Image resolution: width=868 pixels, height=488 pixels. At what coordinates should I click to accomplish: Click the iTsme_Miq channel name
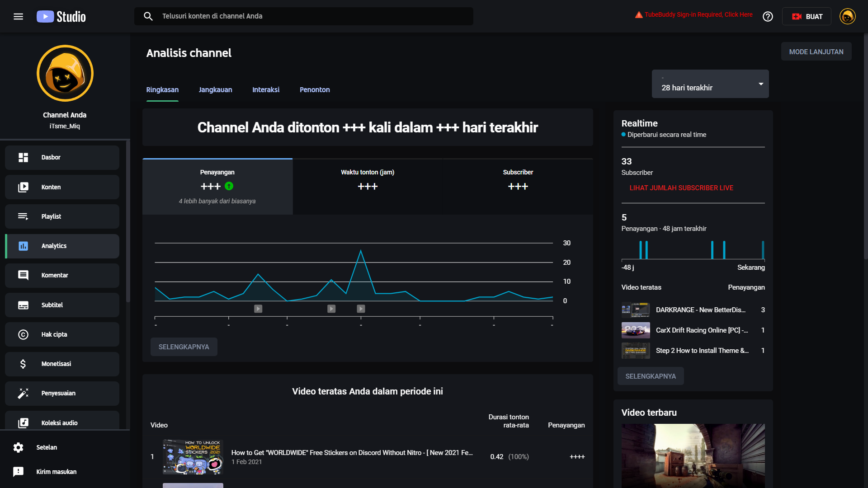[65, 127]
